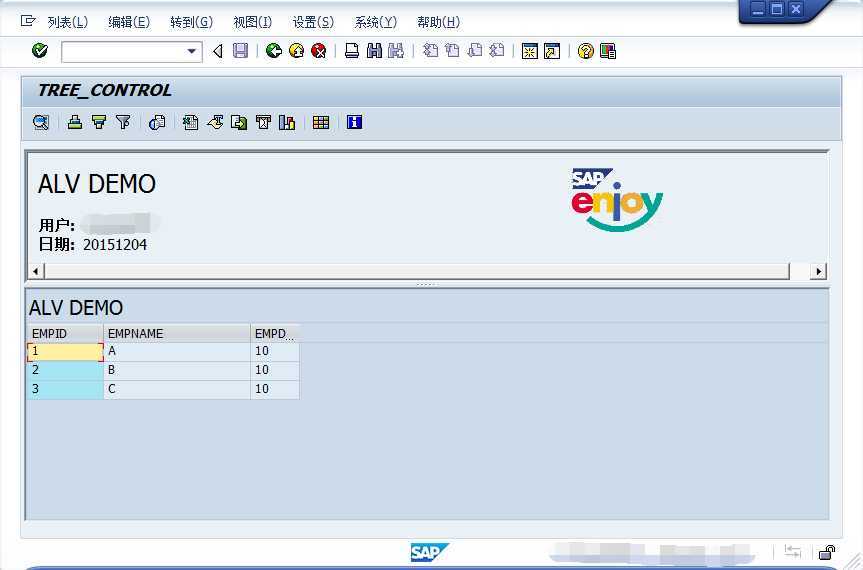Open the 视图(I) menu
This screenshot has height=570, width=863.
(x=253, y=22)
